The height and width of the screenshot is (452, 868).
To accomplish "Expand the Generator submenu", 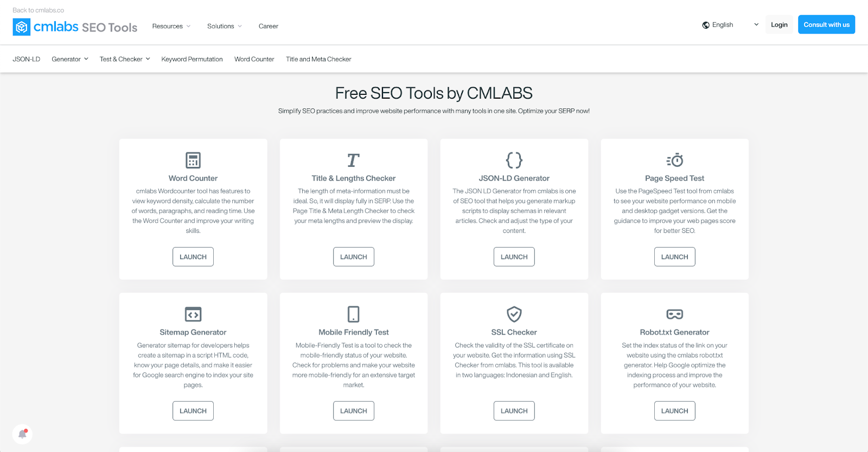I will tap(70, 59).
